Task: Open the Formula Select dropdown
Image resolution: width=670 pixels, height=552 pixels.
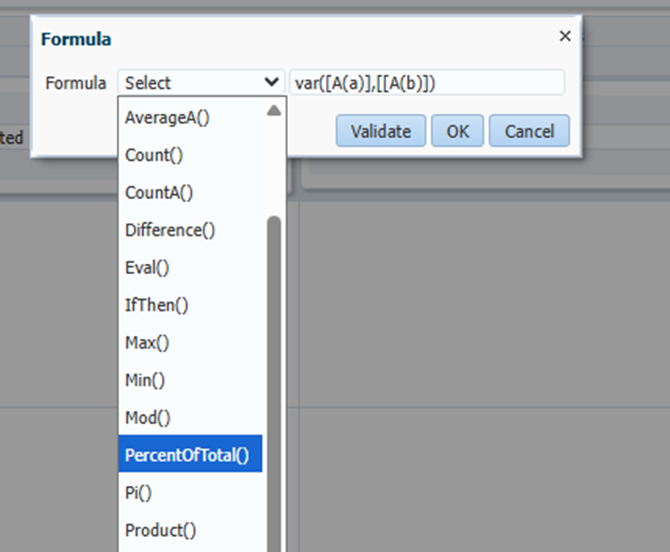Action: point(202,83)
